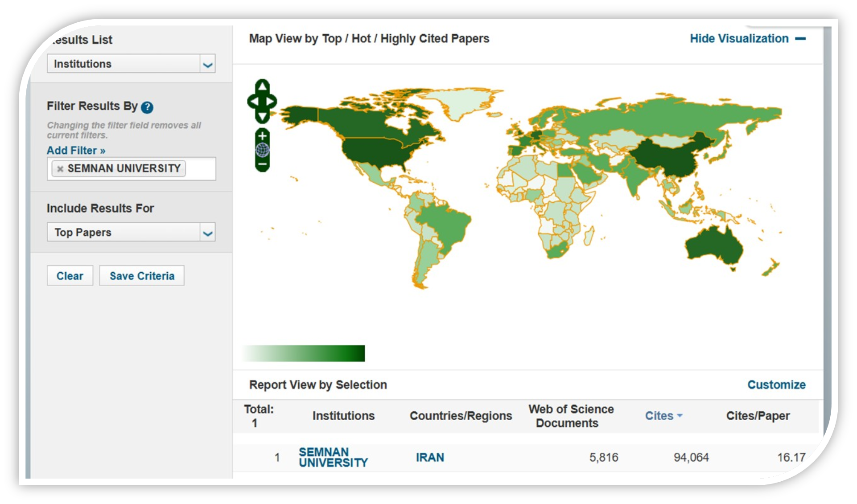
Task: Pan the map down with arrow
Action: (x=262, y=117)
